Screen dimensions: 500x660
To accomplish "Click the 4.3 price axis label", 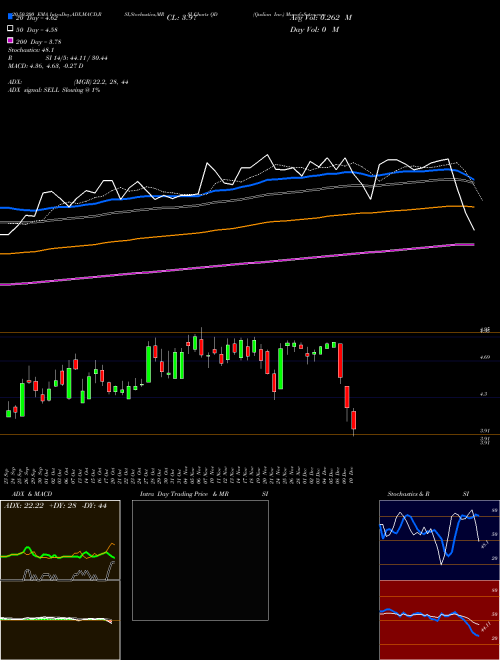I will (484, 394).
